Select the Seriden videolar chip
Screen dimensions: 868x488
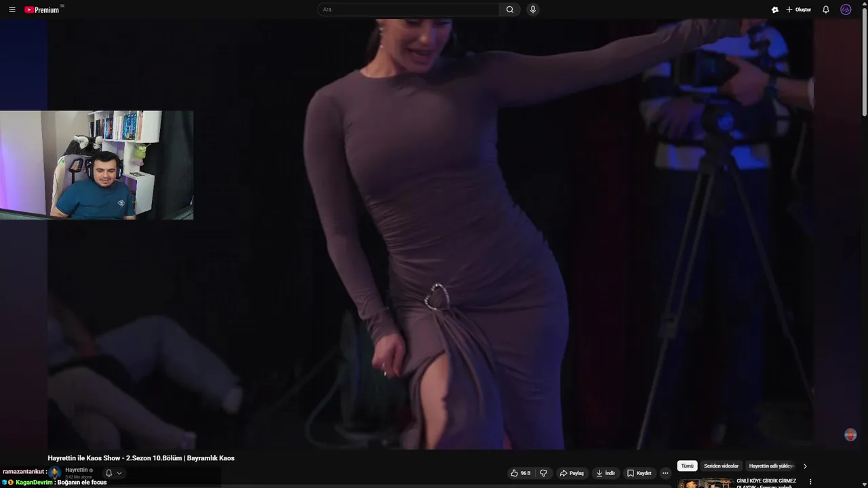pos(721,466)
